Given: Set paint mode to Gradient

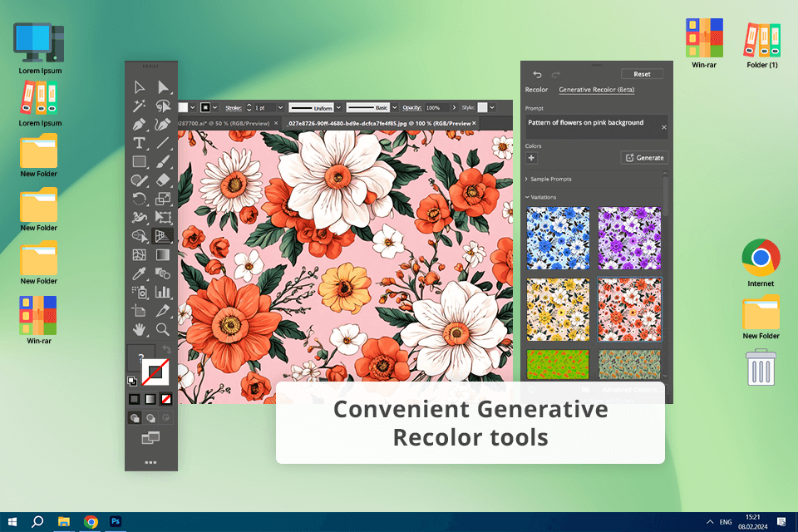Looking at the screenshot, I should click(150, 399).
